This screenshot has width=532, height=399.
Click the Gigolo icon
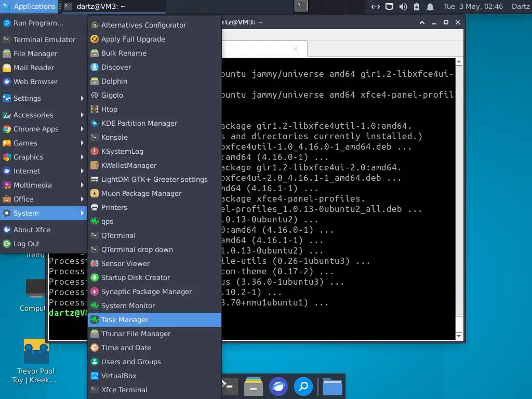95,95
